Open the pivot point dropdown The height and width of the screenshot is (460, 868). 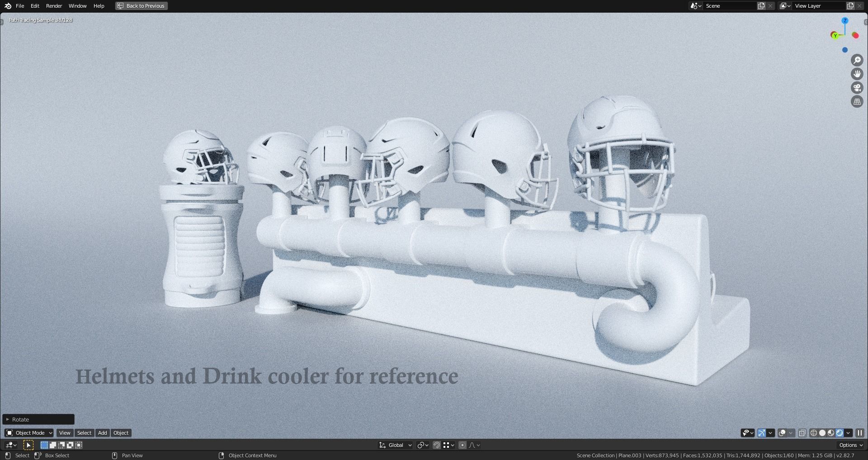pos(423,445)
